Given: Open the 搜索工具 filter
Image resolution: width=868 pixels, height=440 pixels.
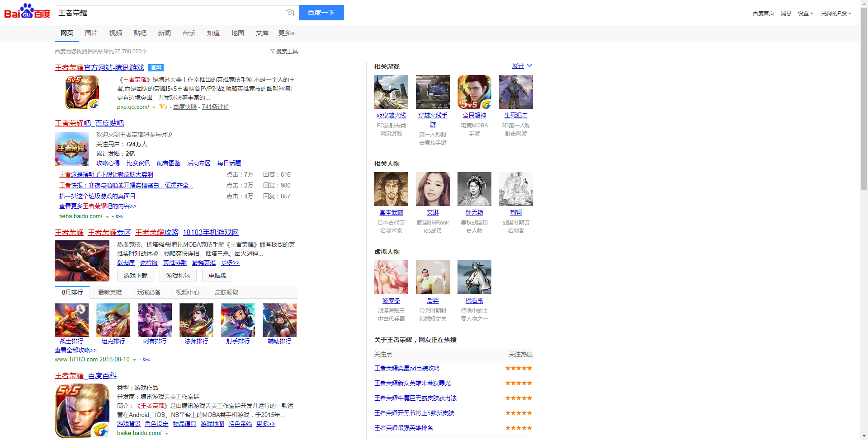Looking at the screenshot, I should pos(284,51).
